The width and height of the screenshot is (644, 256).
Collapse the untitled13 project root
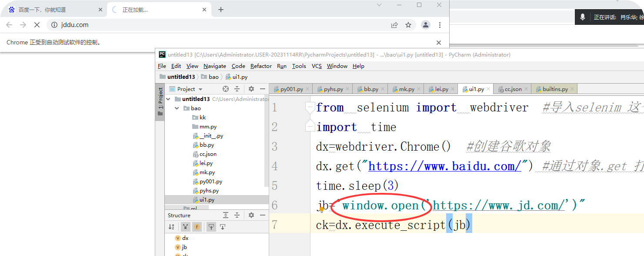coord(169,99)
